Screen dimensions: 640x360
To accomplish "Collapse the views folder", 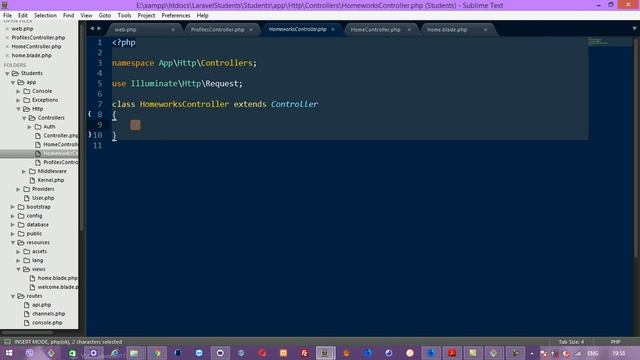I will click(18, 269).
